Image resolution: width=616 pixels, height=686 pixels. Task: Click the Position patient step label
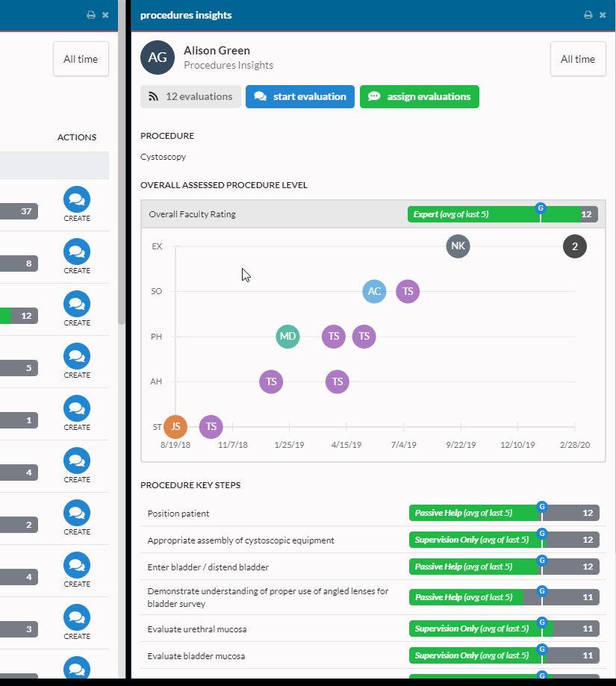click(x=178, y=514)
